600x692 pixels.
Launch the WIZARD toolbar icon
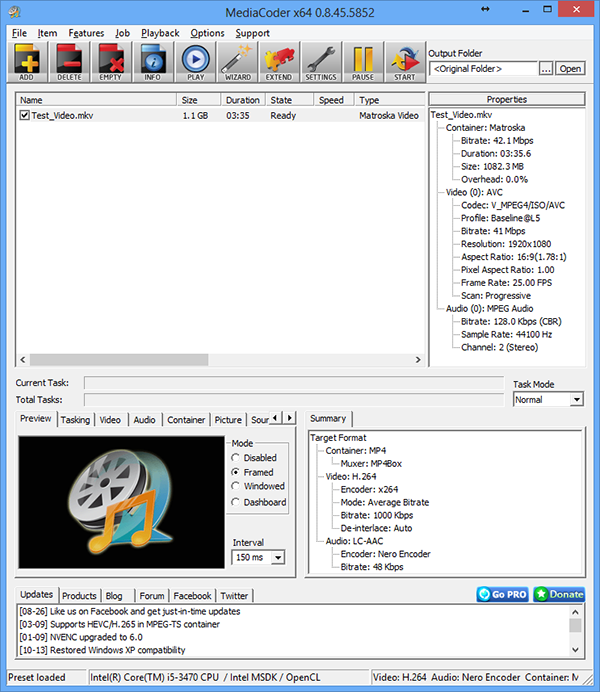point(237,62)
